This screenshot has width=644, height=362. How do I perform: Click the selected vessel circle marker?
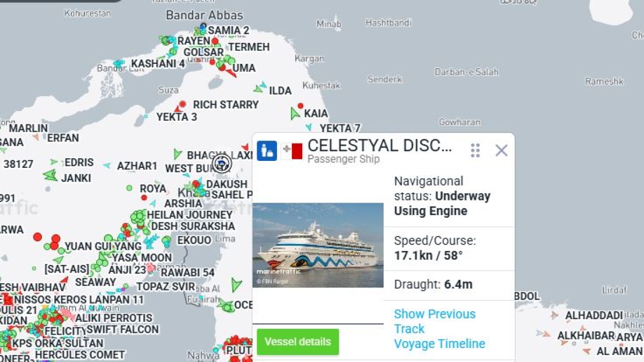[x=222, y=164]
